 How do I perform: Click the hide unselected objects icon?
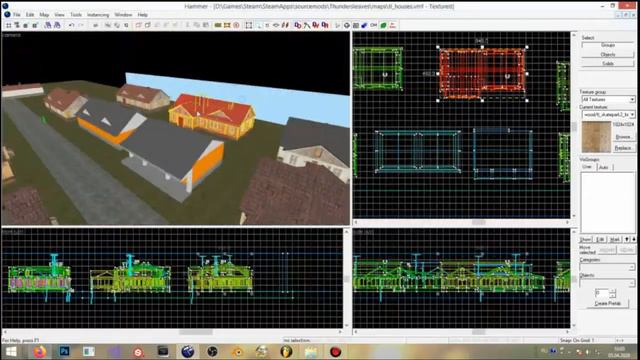point(147,25)
